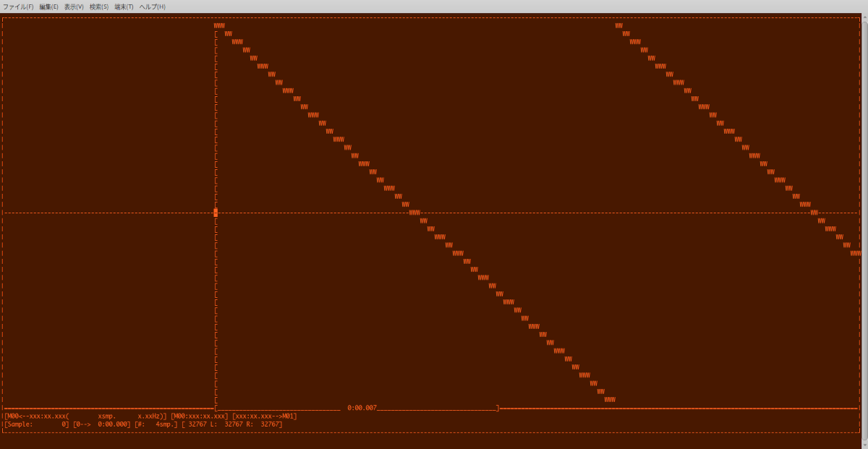
Task: Open the 端末(T) menu
Action: pos(124,7)
